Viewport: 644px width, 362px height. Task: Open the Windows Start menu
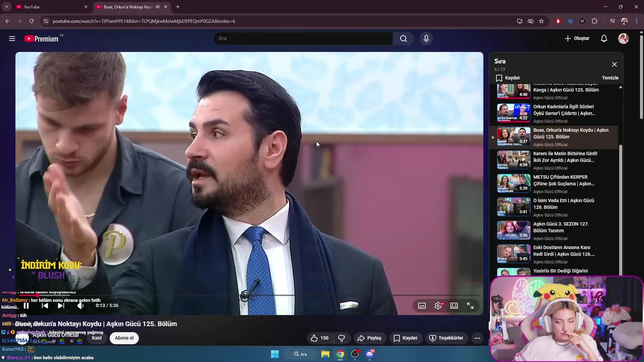pyautogui.click(x=275, y=354)
